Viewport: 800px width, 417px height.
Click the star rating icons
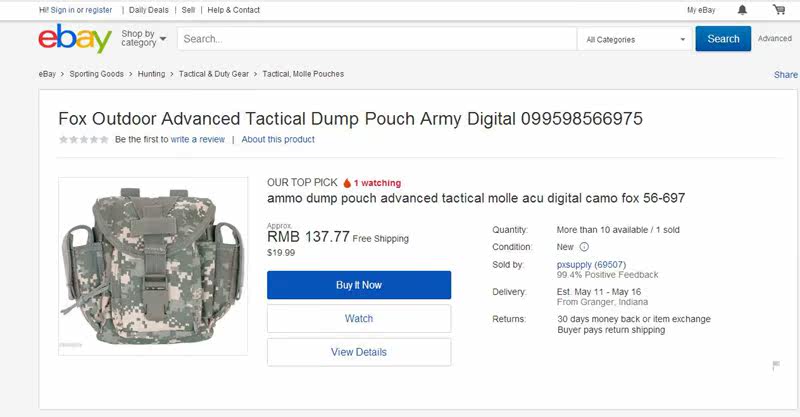(x=84, y=140)
